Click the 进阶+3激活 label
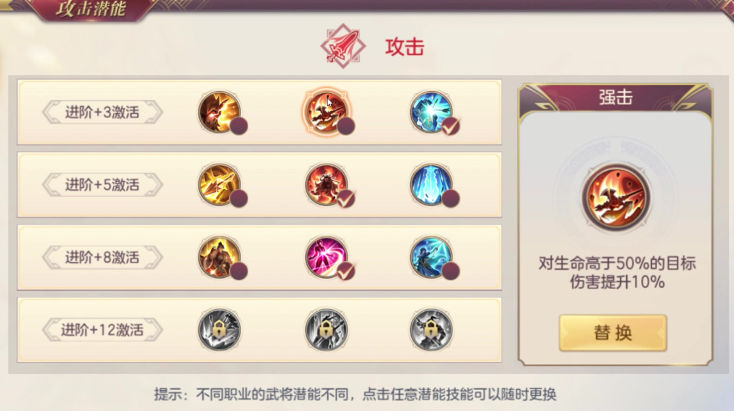The image size is (734, 411). [x=103, y=112]
